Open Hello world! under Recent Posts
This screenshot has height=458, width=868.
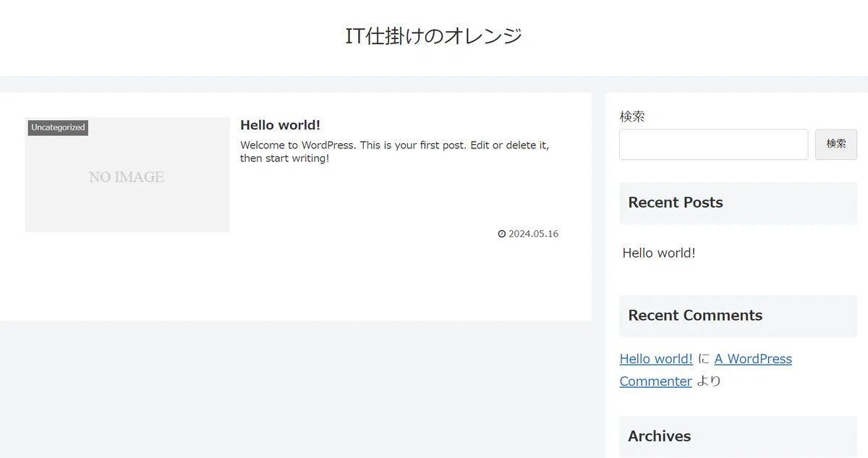pyautogui.click(x=659, y=253)
